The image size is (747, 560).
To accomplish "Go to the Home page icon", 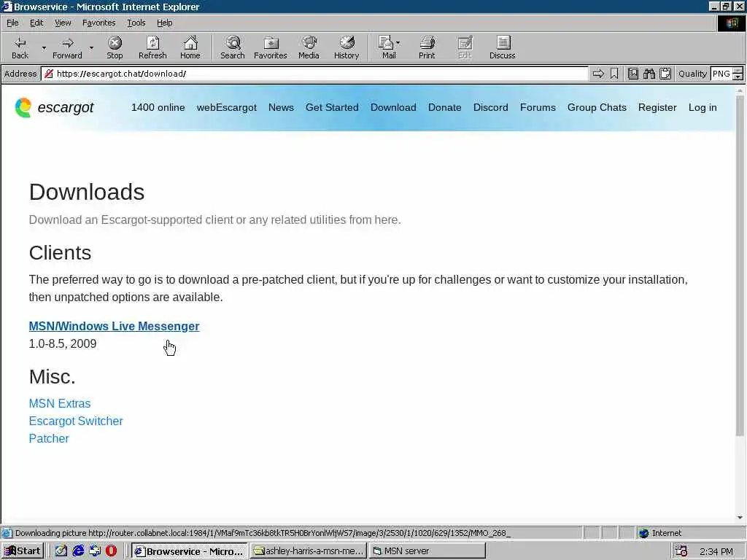I will 190,47.
